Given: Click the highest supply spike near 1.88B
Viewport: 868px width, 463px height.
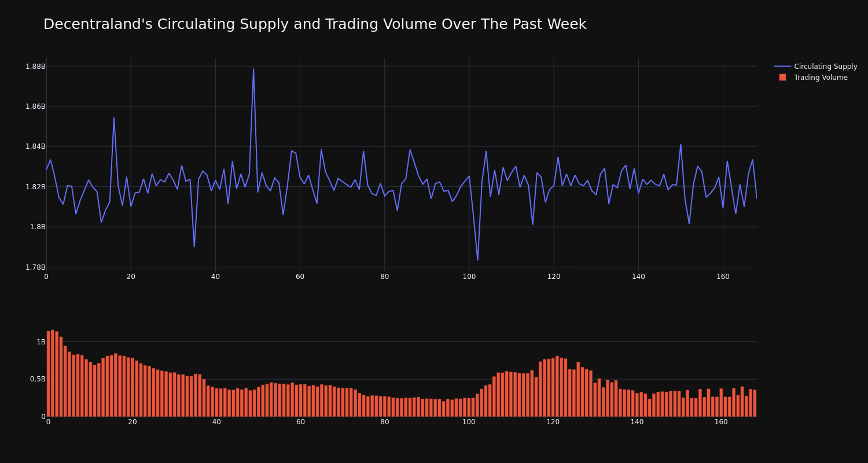Looking at the screenshot, I should tap(253, 69).
